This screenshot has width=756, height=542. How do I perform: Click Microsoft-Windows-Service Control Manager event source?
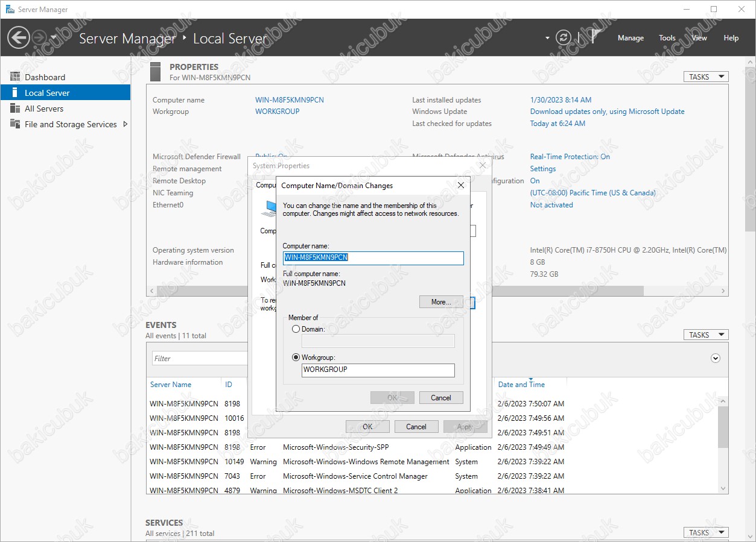click(x=355, y=476)
